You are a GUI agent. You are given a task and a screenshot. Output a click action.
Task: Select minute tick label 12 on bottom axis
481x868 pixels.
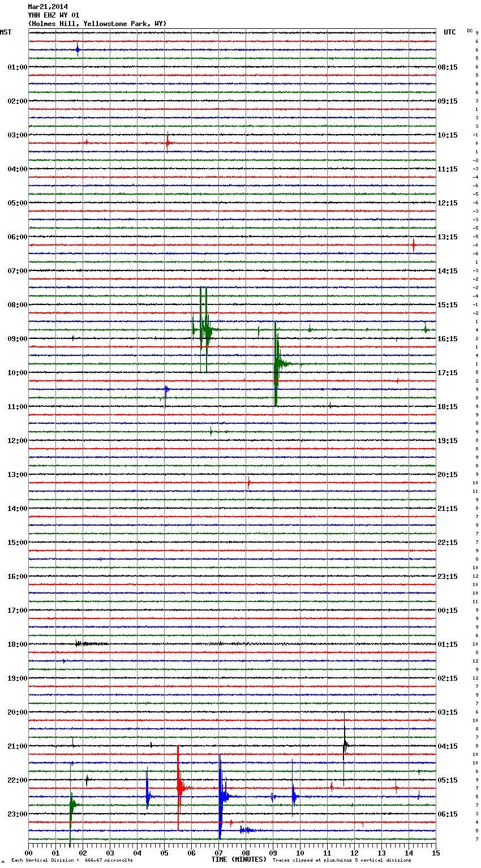click(x=354, y=853)
